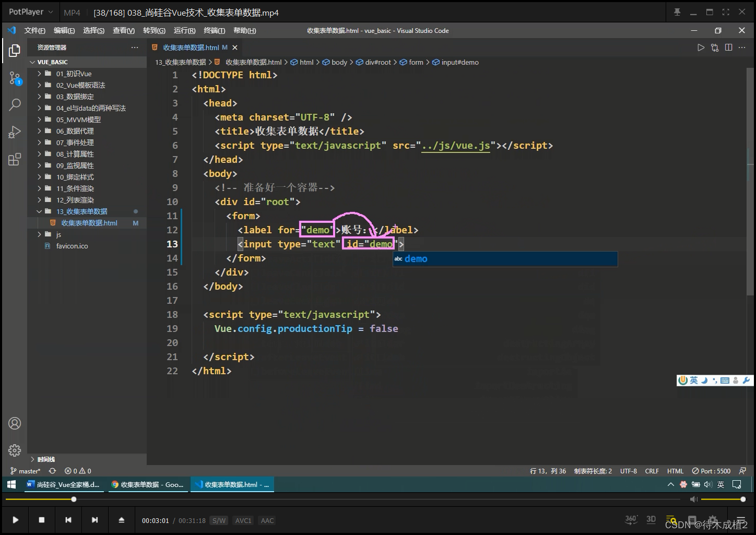Viewport: 756px width, 535px height.
Task: Open the 选择(S) menu
Action: (94, 31)
